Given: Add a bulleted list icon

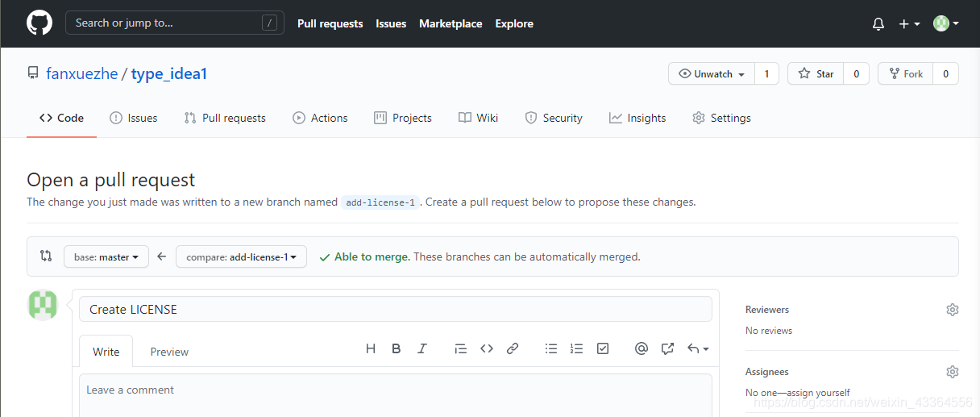Looking at the screenshot, I should click(x=551, y=348).
